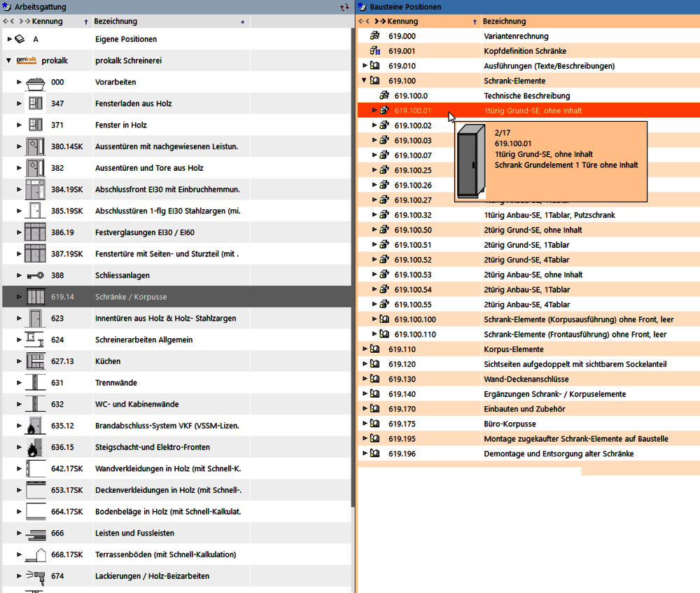Click the Kopfdefinition Schränke item icon
700x593 pixels.
point(374,51)
